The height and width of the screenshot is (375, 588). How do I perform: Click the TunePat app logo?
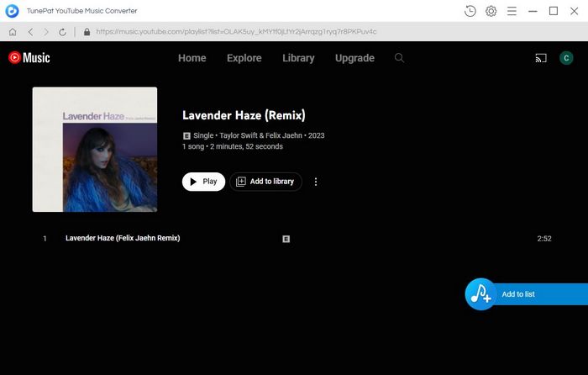tap(12, 11)
